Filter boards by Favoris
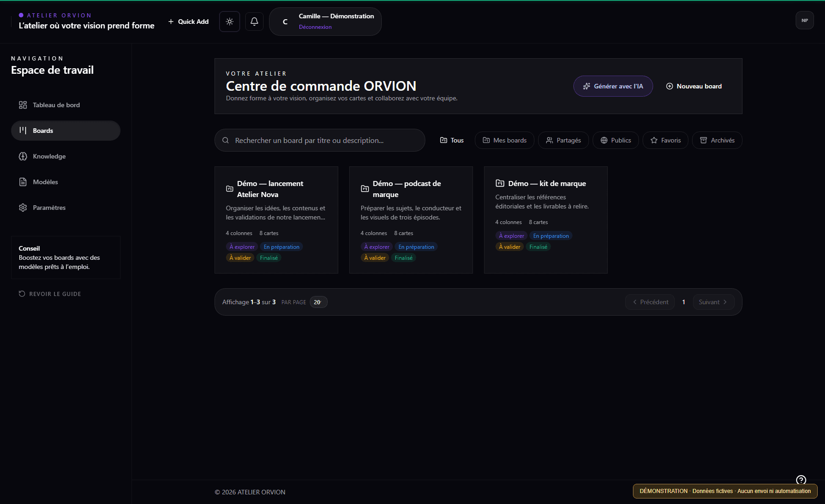The height and width of the screenshot is (504, 825). [x=665, y=140]
